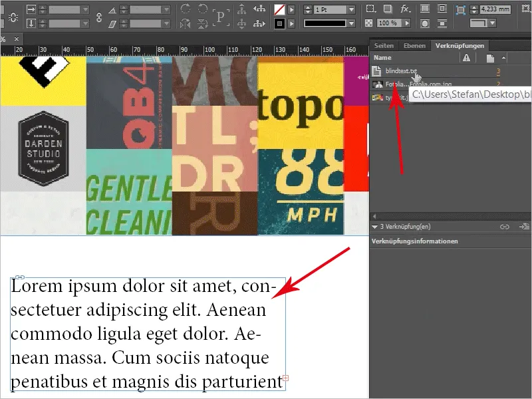Click the go-to-link arrow icon in Links panel

pyautogui.click(x=523, y=226)
